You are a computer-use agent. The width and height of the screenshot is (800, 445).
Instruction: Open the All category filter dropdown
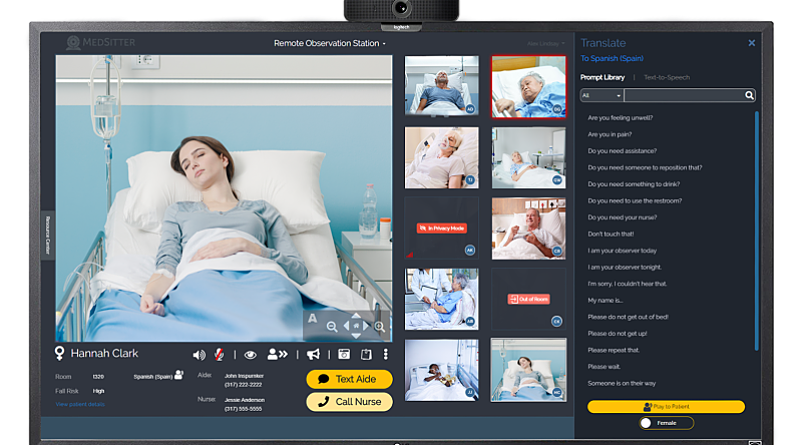pyautogui.click(x=602, y=95)
